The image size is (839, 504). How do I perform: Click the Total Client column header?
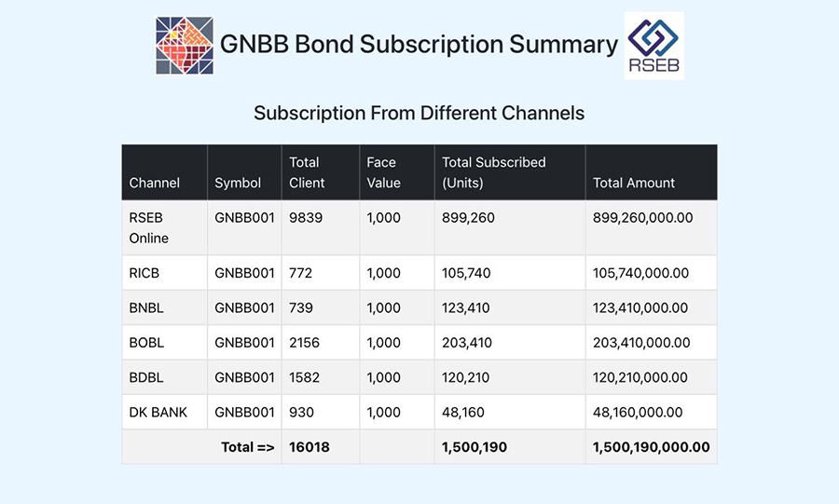(321, 172)
